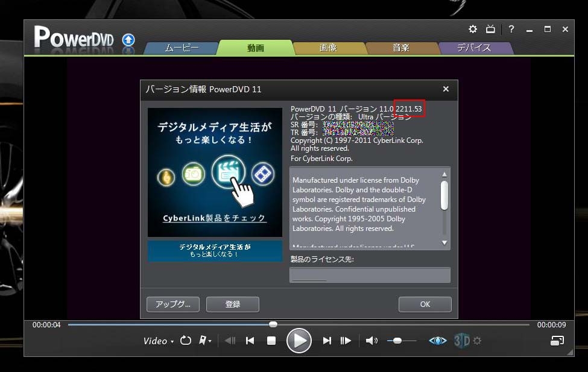Click license text scrollbar up arrow
This screenshot has height=372, width=588.
(x=444, y=174)
